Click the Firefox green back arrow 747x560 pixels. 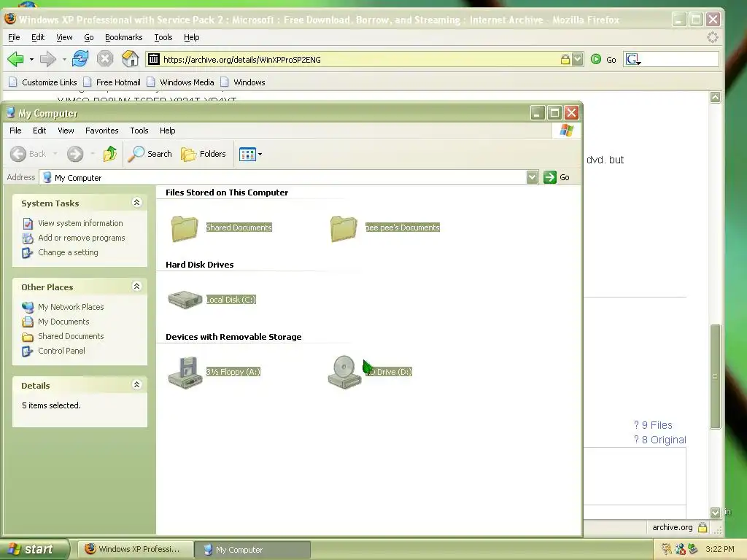[x=16, y=60]
